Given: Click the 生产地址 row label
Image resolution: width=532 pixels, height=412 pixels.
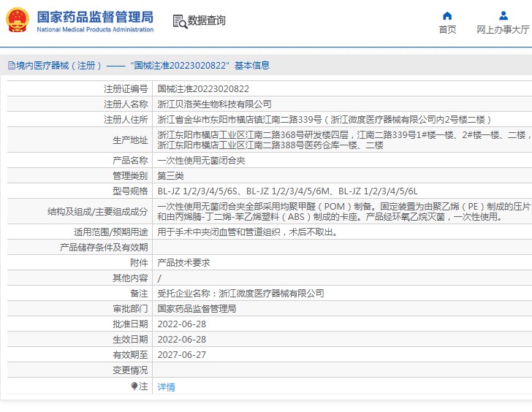Looking at the screenshot, I should [x=130, y=140].
